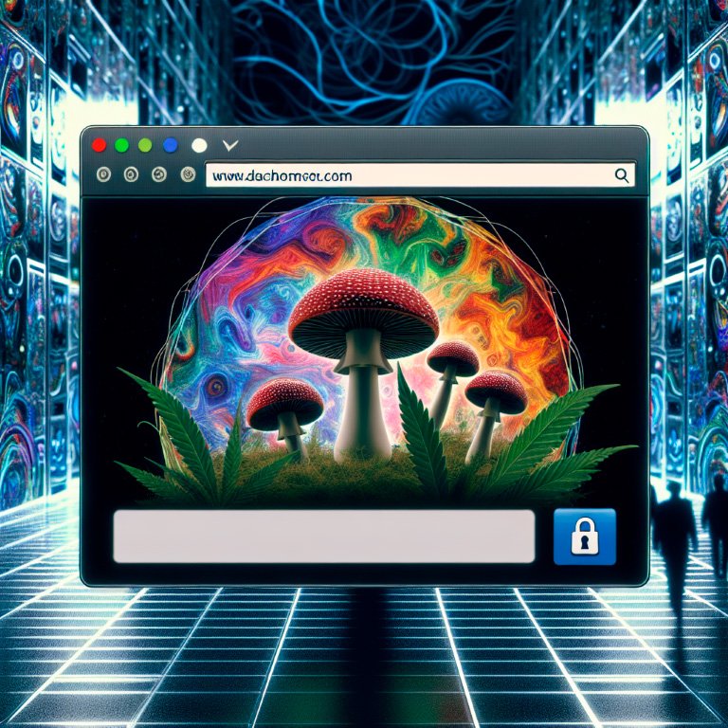
Task: Click the blue padlock button
Action: point(584,537)
